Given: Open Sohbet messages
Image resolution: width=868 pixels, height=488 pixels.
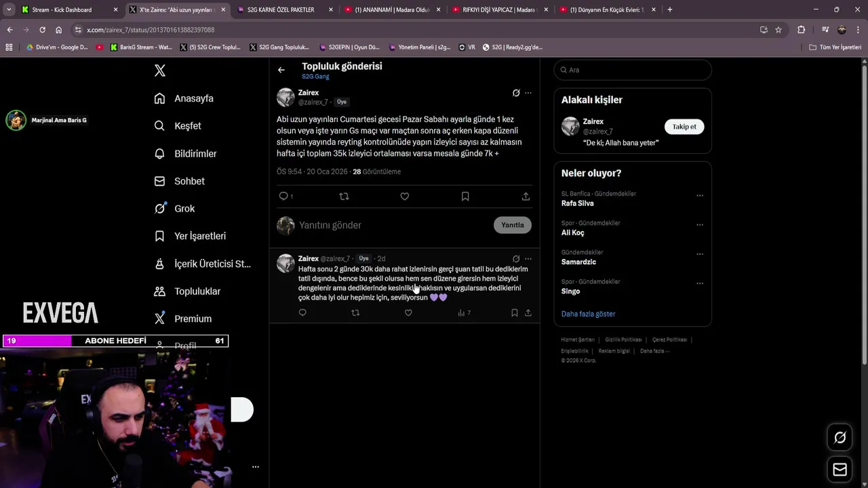Looking at the screenshot, I should click(x=179, y=181).
